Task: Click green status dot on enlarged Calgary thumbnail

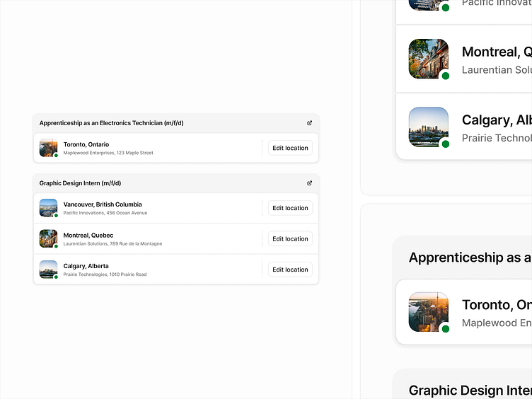Action: [446, 144]
